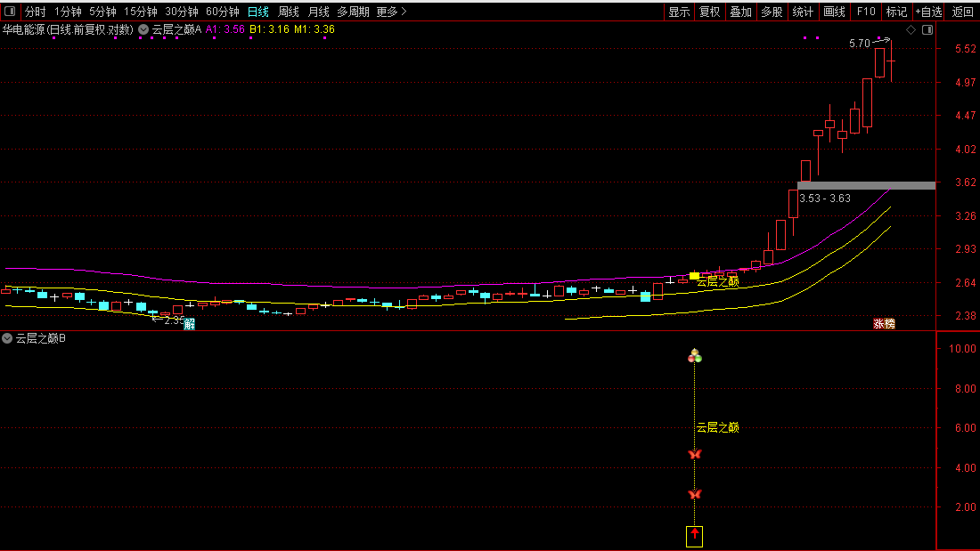The width and height of the screenshot is (980, 551).
Task: Click the 5.52 price axis label
Action: (966, 49)
